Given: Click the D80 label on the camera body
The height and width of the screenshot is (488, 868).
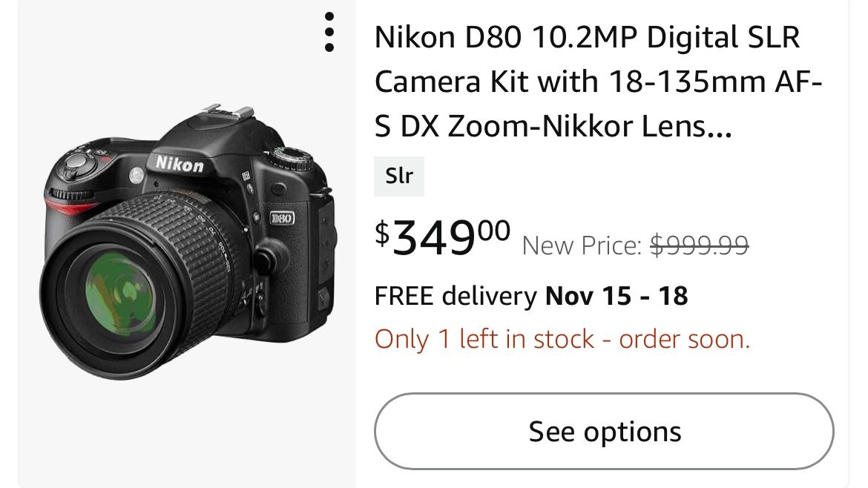Looking at the screenshot, I should [x=283, y=217].
